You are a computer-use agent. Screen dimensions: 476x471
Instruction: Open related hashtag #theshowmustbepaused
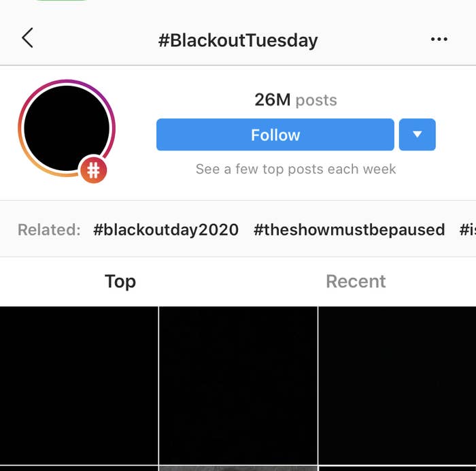pyautogui.click(x=349, y=229)
